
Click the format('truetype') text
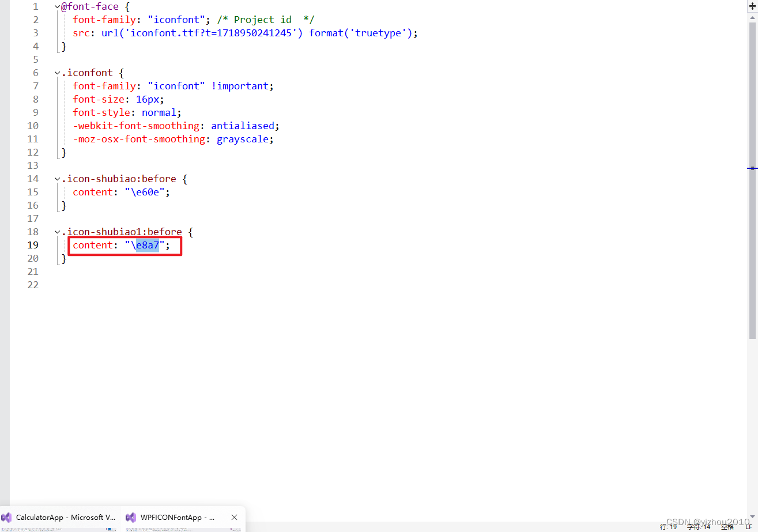pyautogui.click(x=361, y=33)
